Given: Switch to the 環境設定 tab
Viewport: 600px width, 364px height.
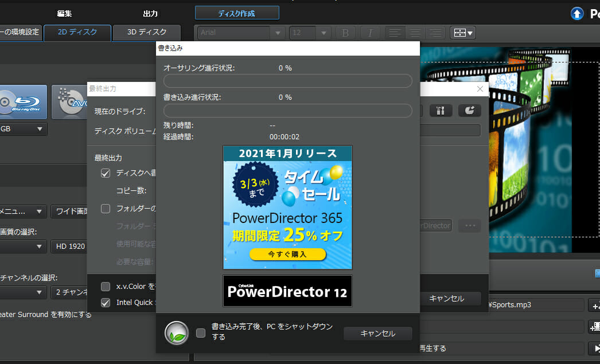Looking at the screenshot, I should pos(21,33).
